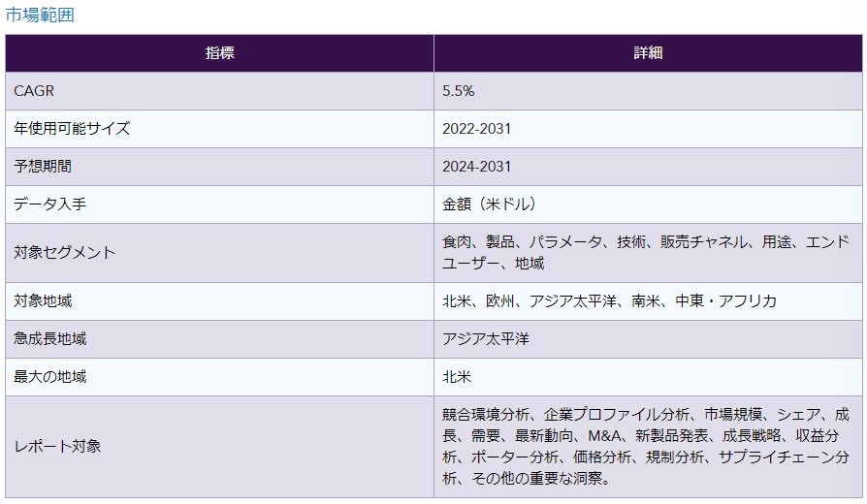Click the 最大の地域 row label

50,377
